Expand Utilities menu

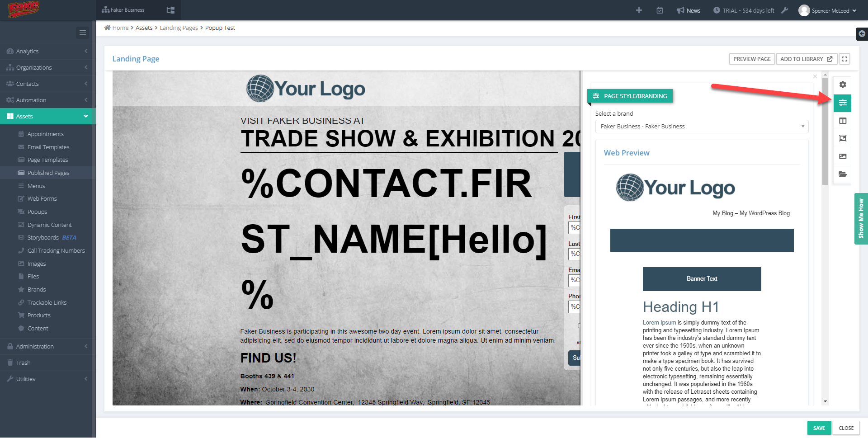tap(46, 379)
